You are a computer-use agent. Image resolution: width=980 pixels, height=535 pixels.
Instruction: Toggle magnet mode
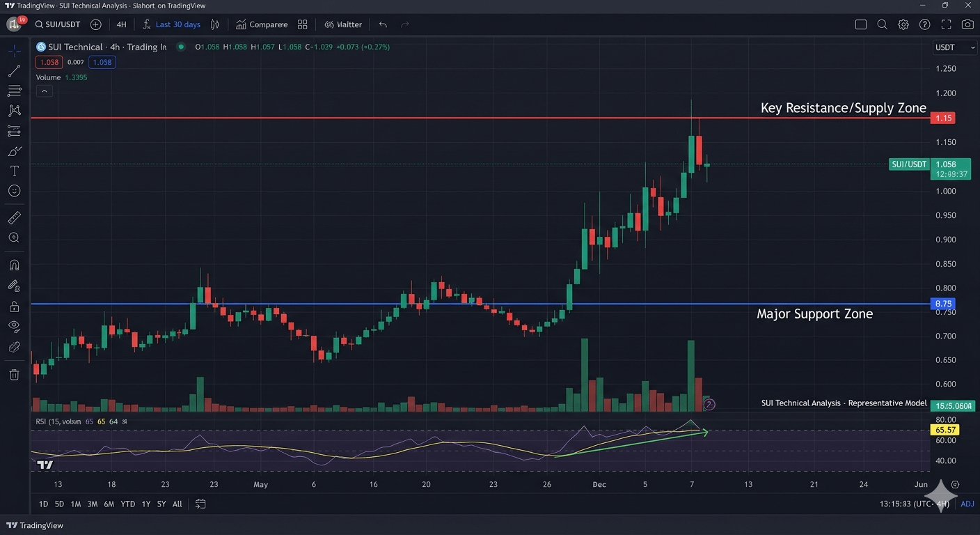tap(14, 265)
